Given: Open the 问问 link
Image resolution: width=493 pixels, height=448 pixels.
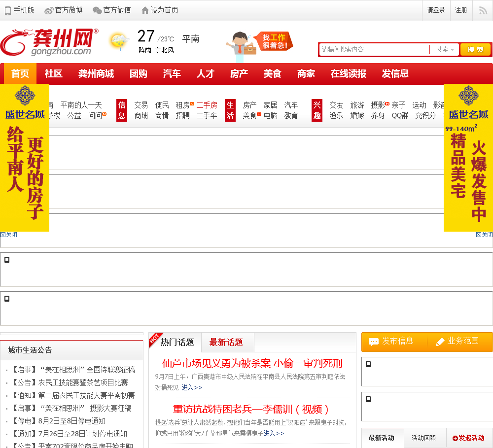Looking at the screenshot, I should click(95, 115).
